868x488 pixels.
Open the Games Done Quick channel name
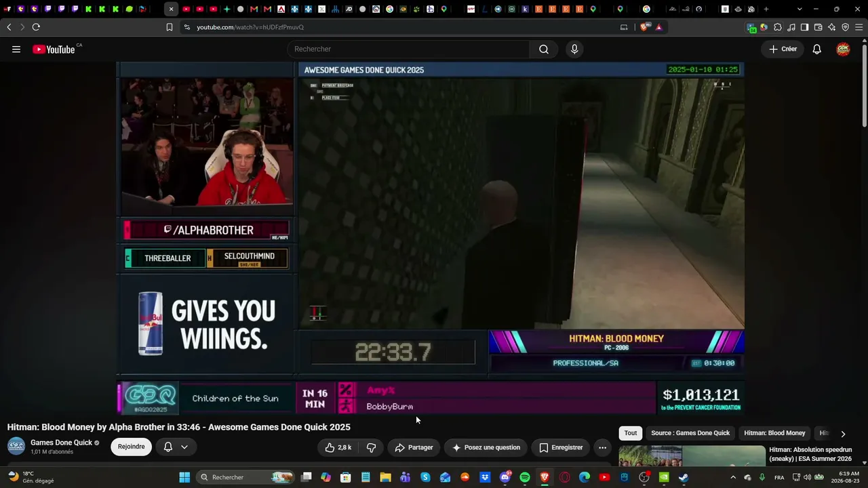pos(61,443)
